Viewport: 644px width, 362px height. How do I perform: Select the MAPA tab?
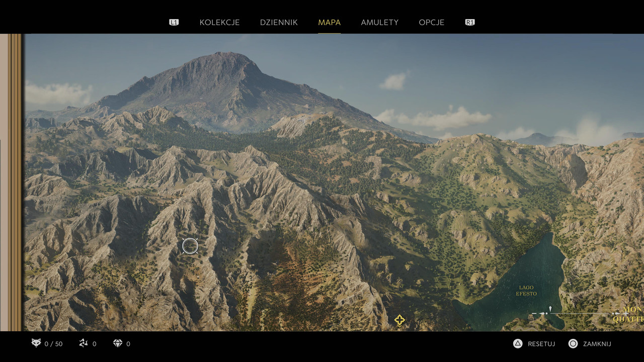329,22
